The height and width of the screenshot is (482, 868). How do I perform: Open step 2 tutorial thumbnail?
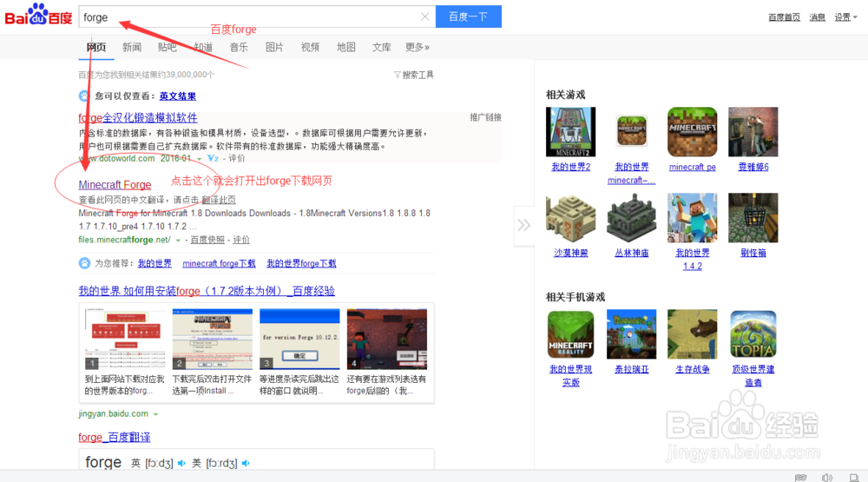point(213,339)
